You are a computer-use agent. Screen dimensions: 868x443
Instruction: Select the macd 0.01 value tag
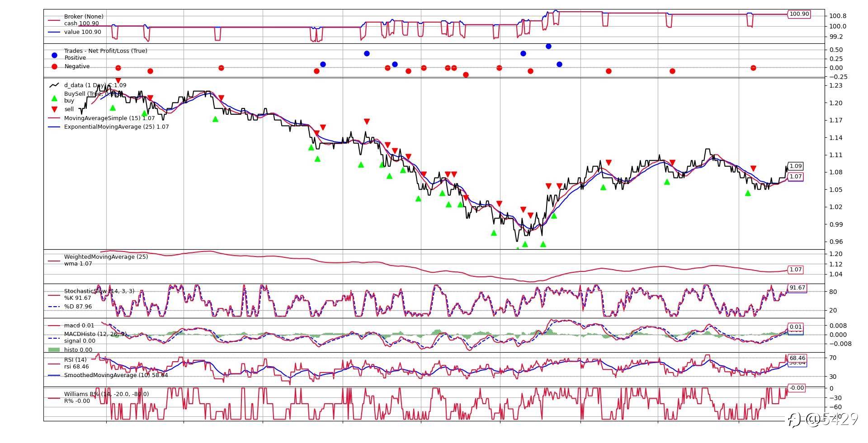[796, 327]
